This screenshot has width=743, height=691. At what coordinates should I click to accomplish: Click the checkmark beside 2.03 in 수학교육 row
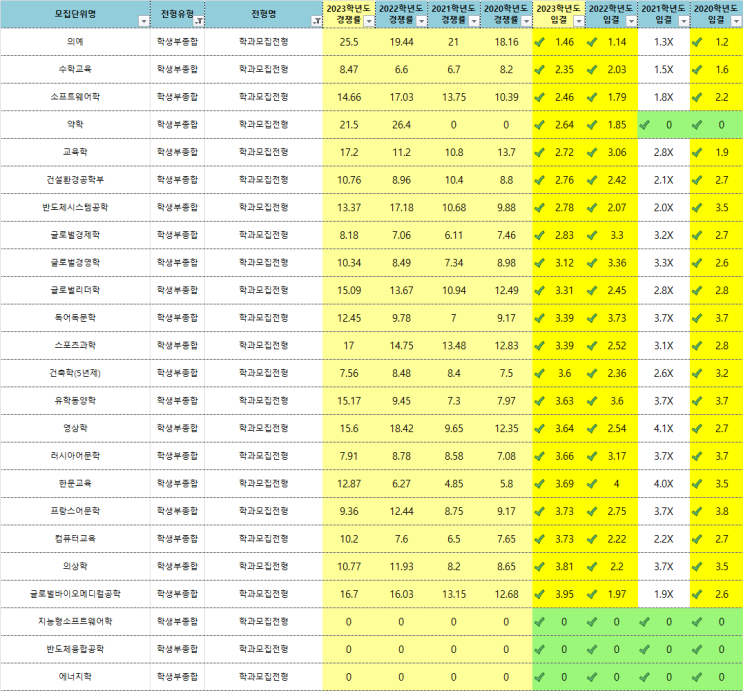592,70
